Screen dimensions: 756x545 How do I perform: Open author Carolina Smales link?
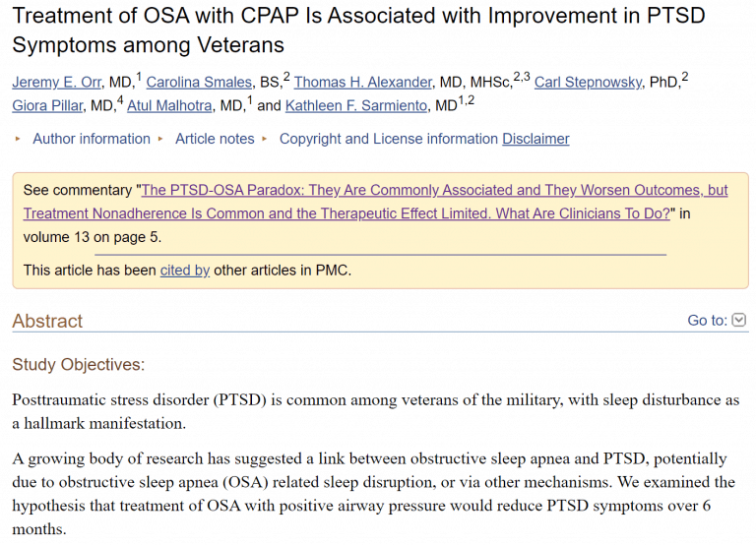[200, 82]
